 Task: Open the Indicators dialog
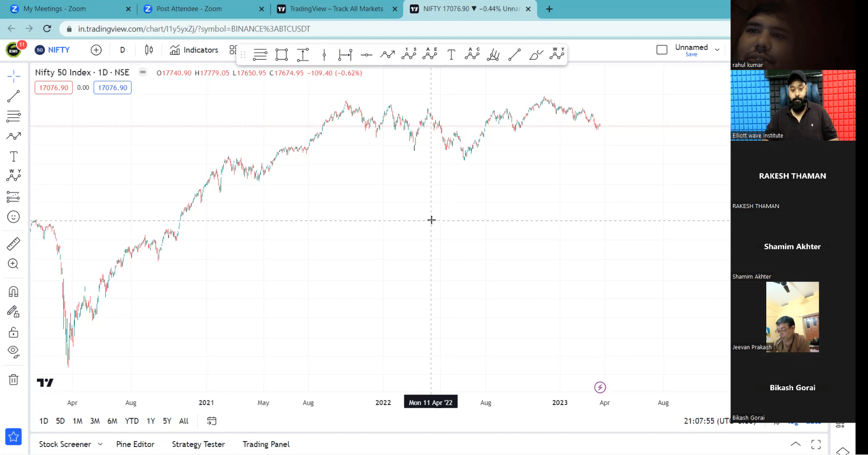pyautogui.click(x=194, y=50)
